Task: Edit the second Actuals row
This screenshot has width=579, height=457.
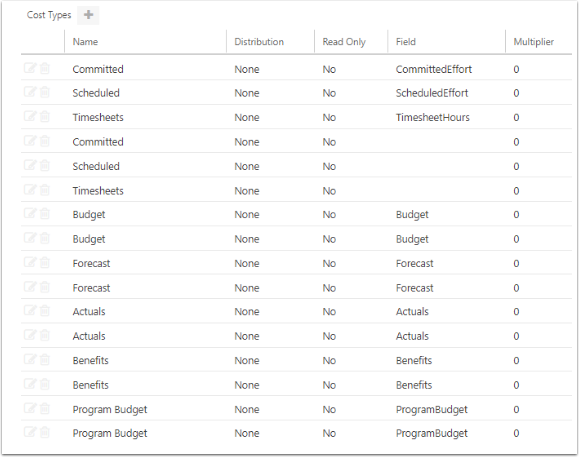Action: pyautogui.click(x=30, y=335)
